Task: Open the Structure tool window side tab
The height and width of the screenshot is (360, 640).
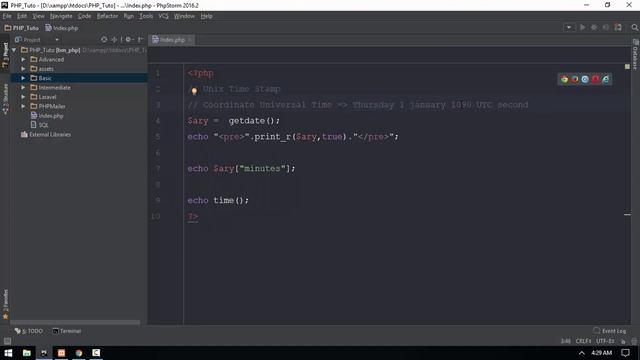Action: (5, 99)
